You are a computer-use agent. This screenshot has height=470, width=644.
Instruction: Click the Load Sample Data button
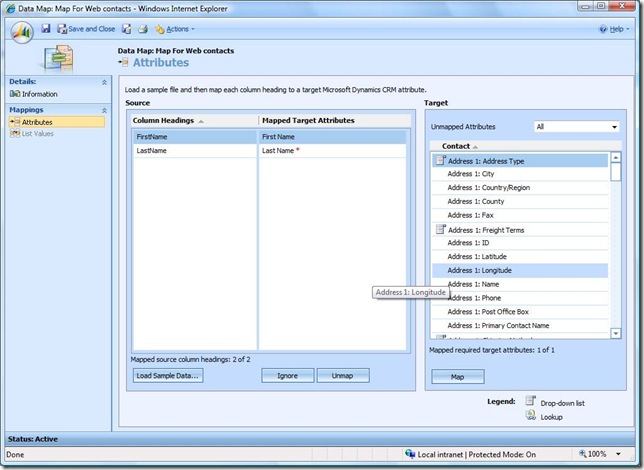point(167,376)
